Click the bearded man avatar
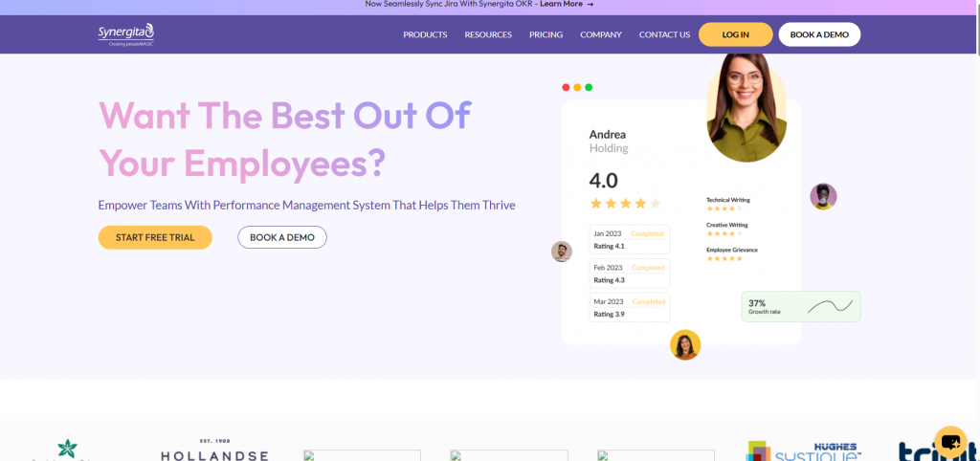 [x=562, y=252]
